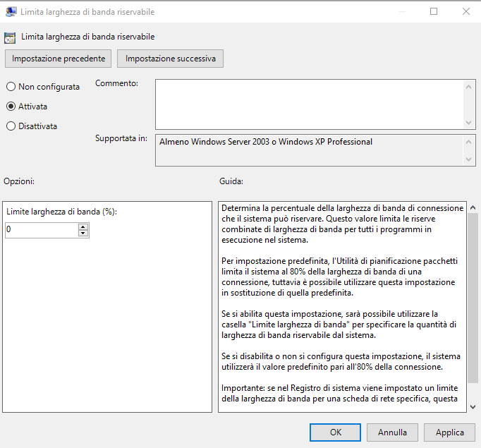Increase bandwidth limit with the up arrow
The width and height of the screenshot is (481, 448).
83,226
